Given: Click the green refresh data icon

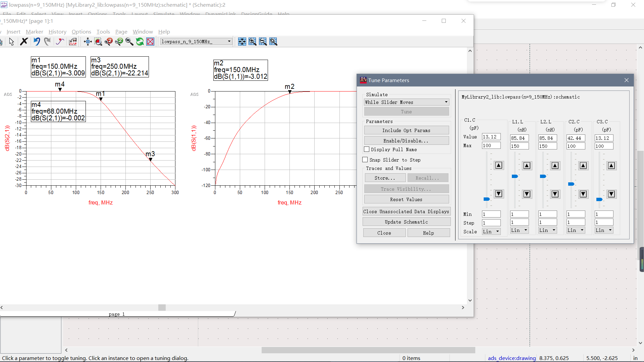Looking at the screenshot, I should coord(140,42).
